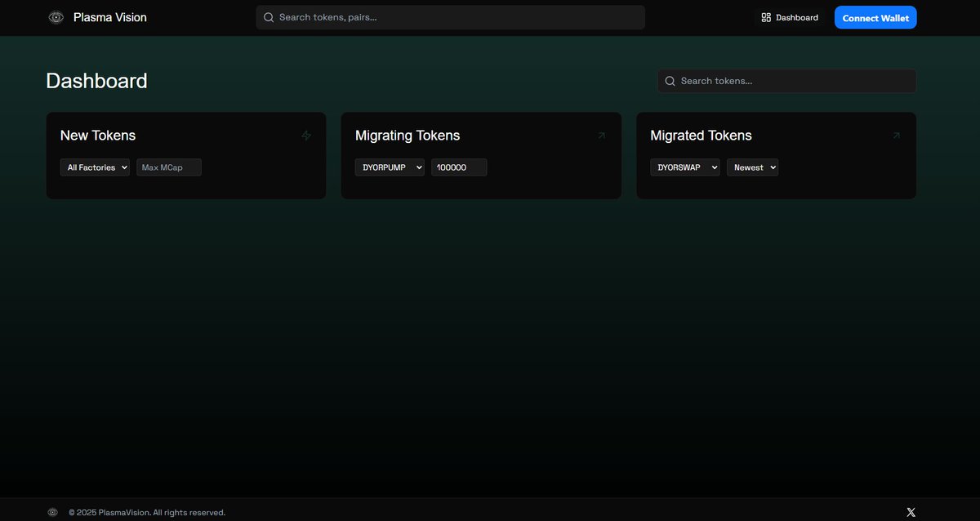Go to the Dashboard nav item
Viewport: 980px width, 521px height.
point(790,17)
